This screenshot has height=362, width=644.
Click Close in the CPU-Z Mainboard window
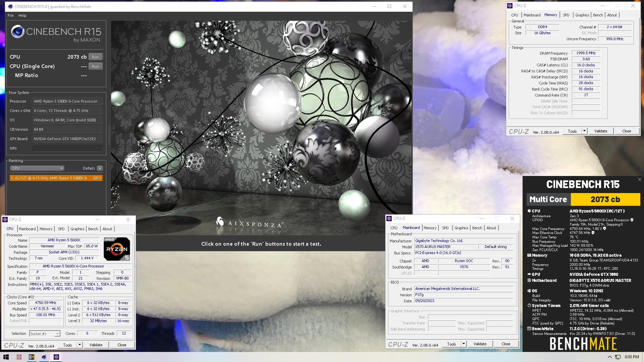click(506, 344)
